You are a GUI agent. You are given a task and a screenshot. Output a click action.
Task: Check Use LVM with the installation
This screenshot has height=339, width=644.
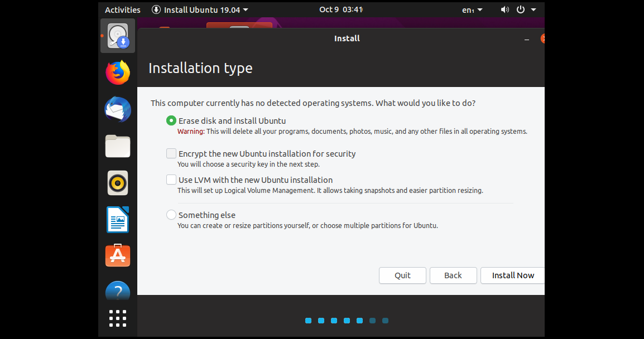point(171,180)
